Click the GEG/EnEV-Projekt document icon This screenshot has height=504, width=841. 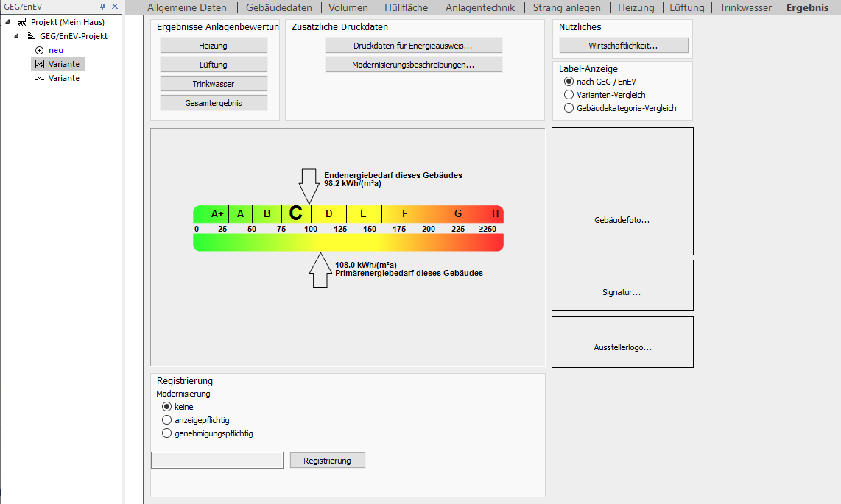coord(31,36)
